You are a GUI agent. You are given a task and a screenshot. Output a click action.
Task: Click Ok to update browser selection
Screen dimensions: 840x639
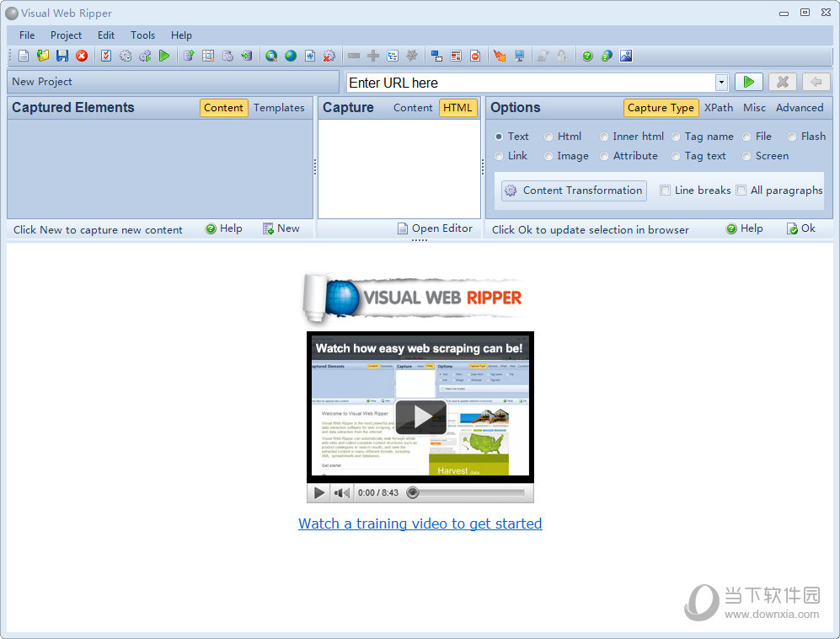pos(801,229)
